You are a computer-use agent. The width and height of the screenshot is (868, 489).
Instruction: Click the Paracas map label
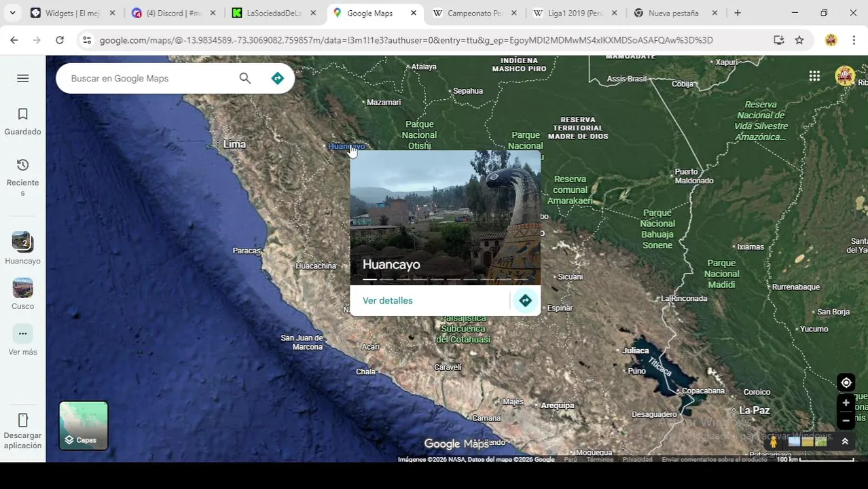click(247, 251)
